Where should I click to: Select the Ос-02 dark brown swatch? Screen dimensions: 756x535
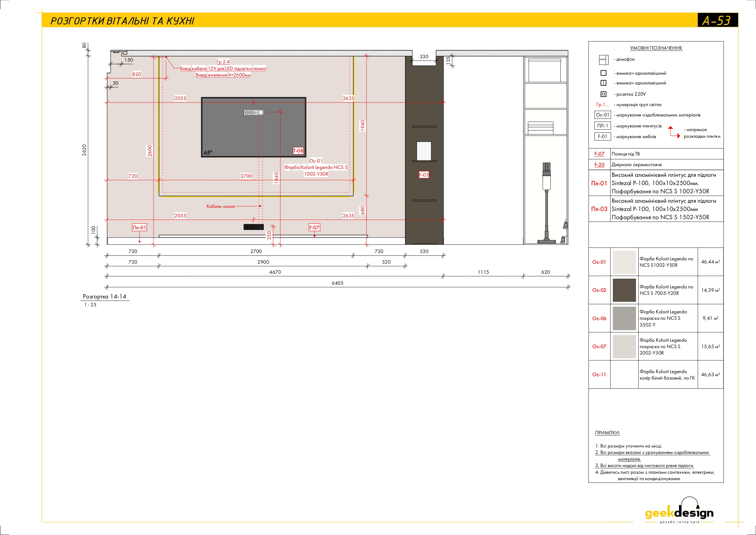624,290
